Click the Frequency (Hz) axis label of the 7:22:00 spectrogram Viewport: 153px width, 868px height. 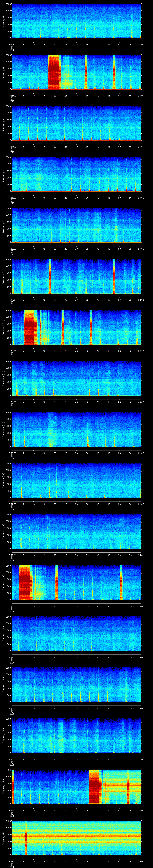point(3,21)
